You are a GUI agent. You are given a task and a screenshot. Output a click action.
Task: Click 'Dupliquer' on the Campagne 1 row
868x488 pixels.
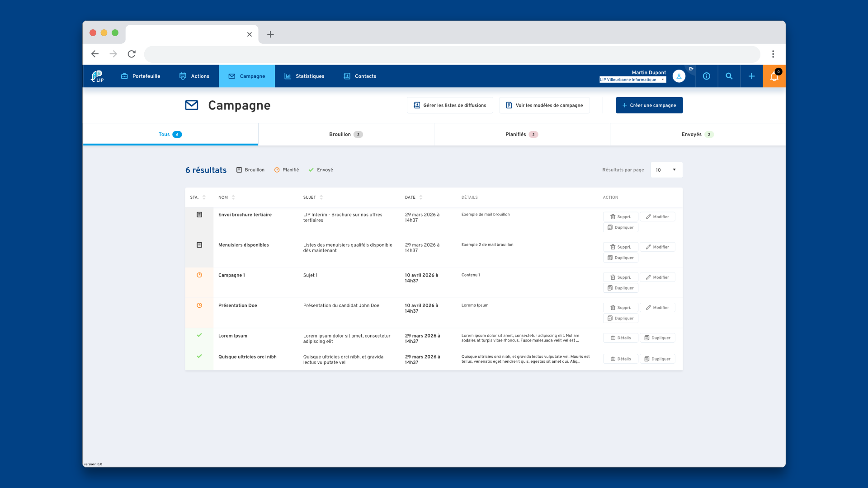coord(620,288)
